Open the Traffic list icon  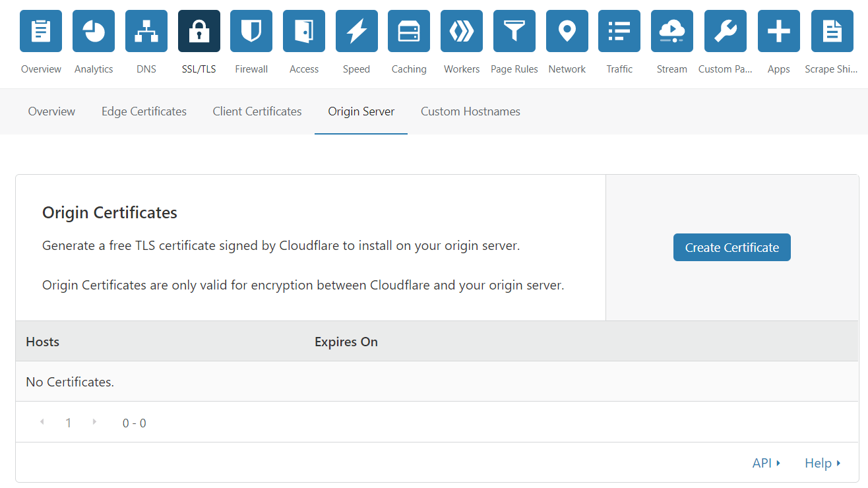(619, 31)
